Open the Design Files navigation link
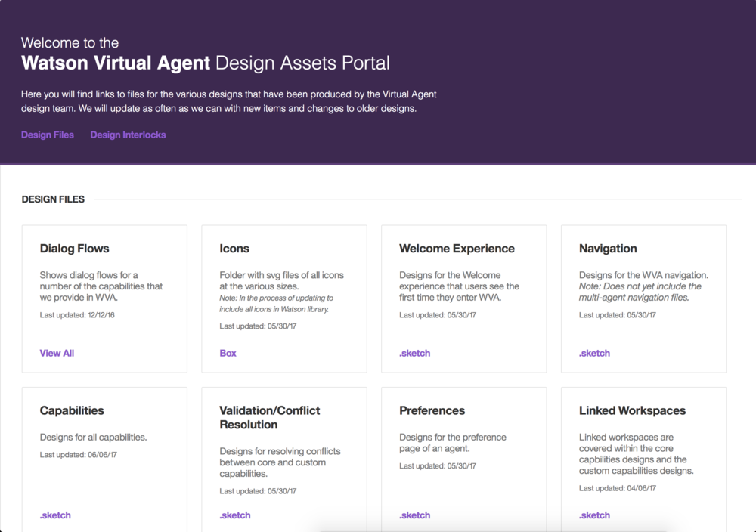The height and width of the screenshot is (532, 756). click(x=47, y=135)
